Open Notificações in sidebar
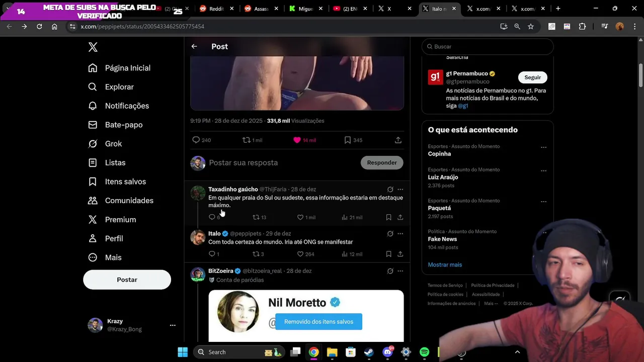Image resolution: width=644 pixels, height=362 pixels. [x=118, y=106]
